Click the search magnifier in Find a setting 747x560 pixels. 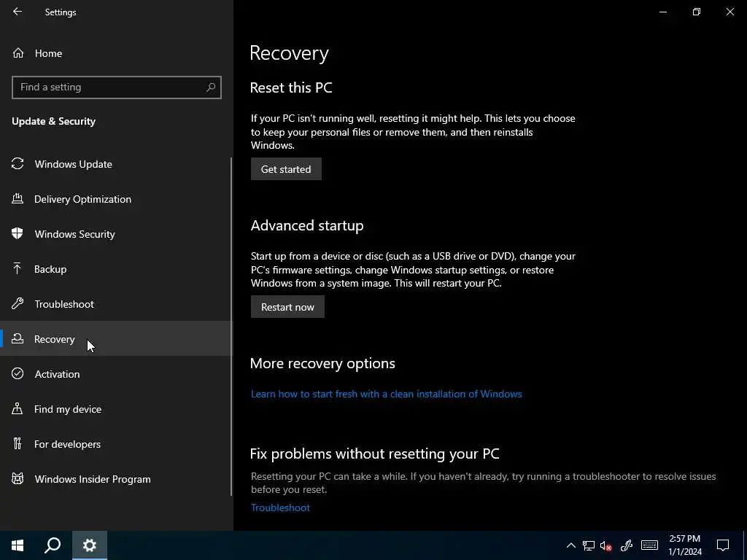(x=211, y=87)
